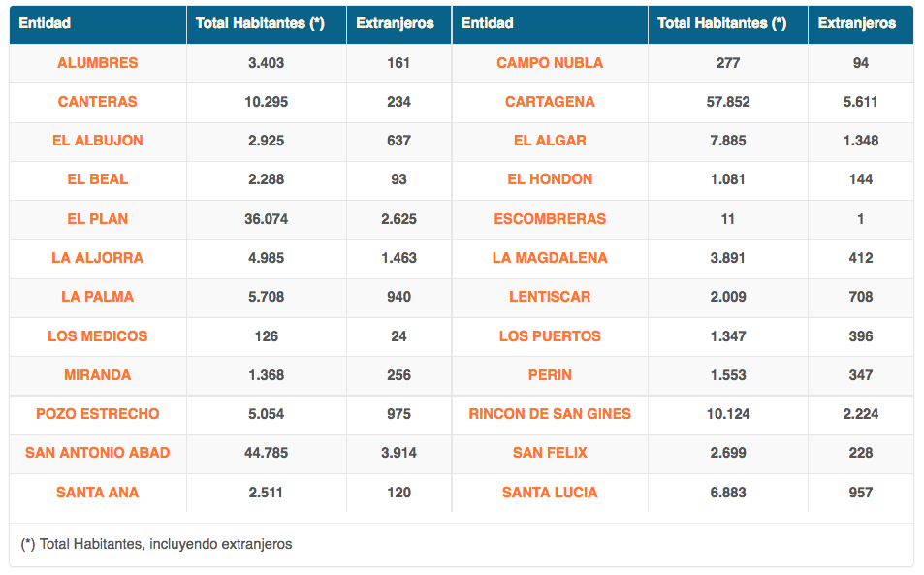This screenshot has height=575, width=924.
Task: Open CAMPO NUBLA entity link
Action: click(550, 63)
